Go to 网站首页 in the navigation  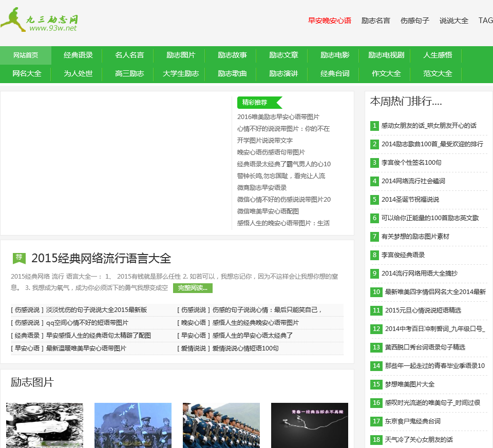coord(26,55)
